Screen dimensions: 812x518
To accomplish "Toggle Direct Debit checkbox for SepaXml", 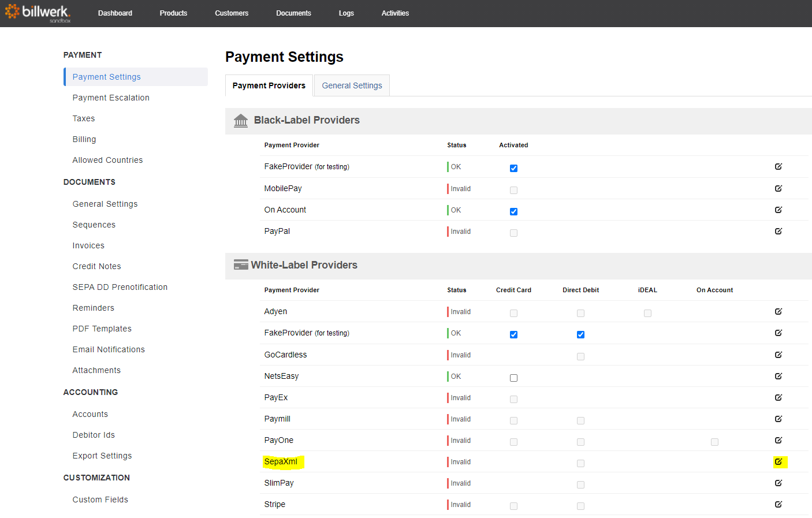I will pos(580,463).
